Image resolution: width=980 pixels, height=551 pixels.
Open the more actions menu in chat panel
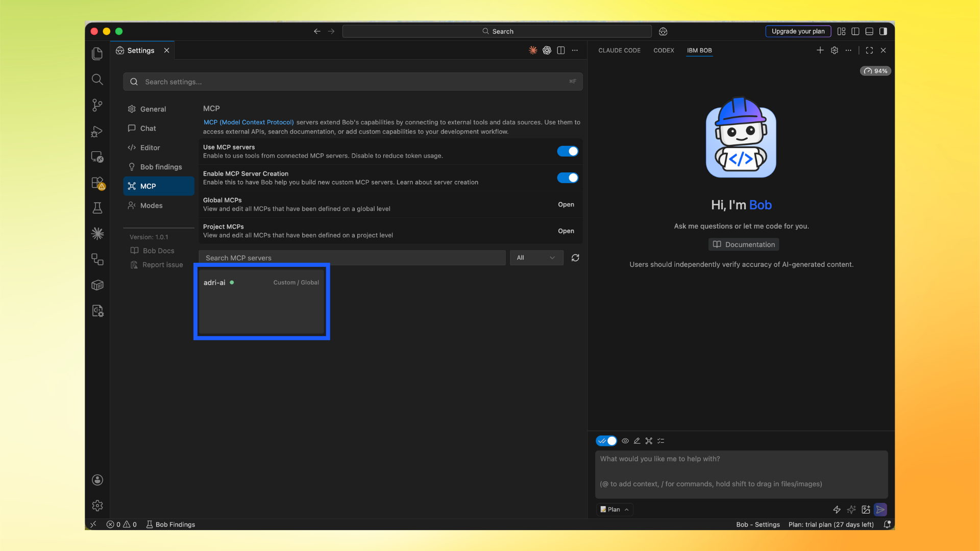coord(849,51)
